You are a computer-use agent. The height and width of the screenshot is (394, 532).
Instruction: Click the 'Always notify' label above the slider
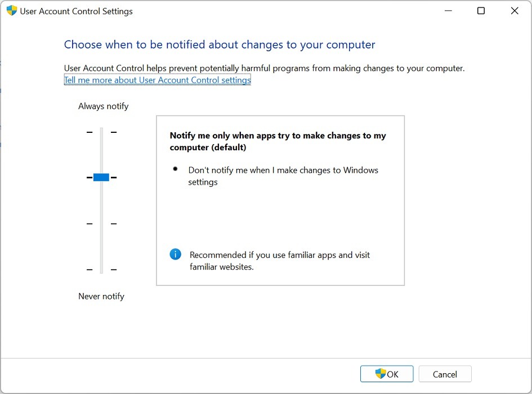point(103,106)
